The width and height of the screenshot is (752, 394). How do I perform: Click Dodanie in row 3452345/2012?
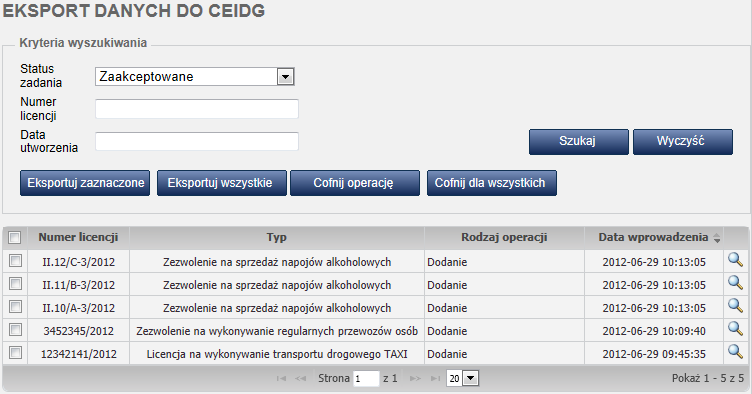(x=447, y=331)
